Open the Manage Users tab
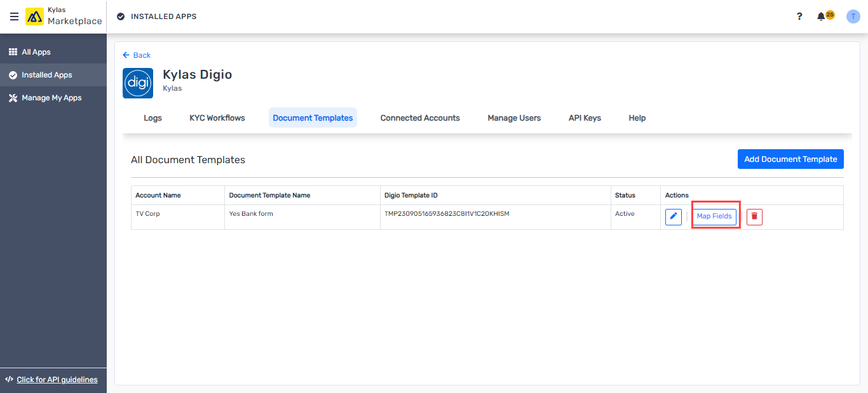The height and width of the screenshot is (393, 868). pyautogui.click(x=514, y=118)
